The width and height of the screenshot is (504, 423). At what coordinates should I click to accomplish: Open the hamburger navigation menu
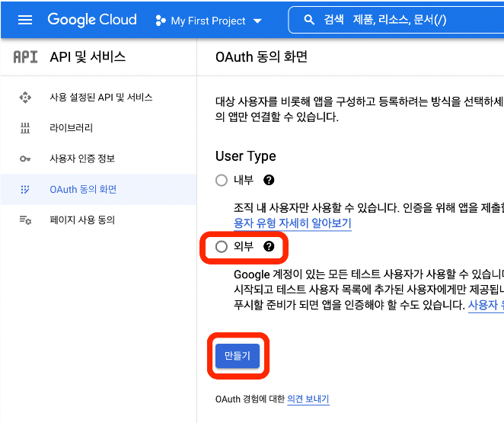[25, 20]
